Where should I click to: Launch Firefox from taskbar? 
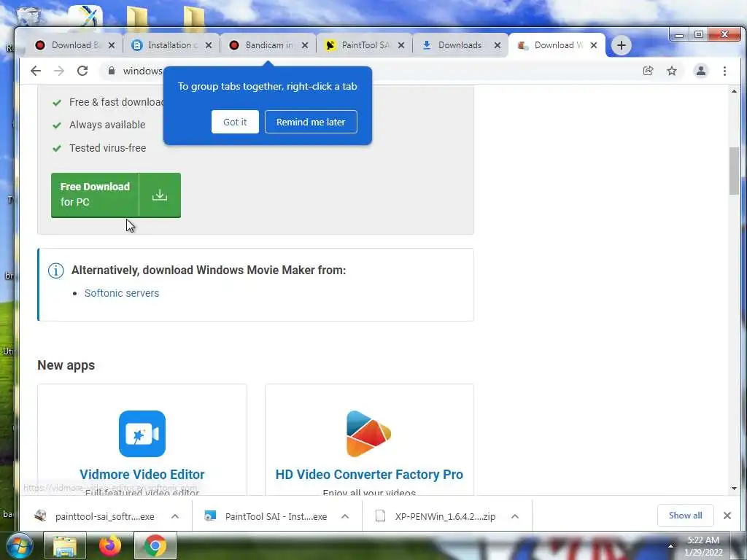click(110, 545)
